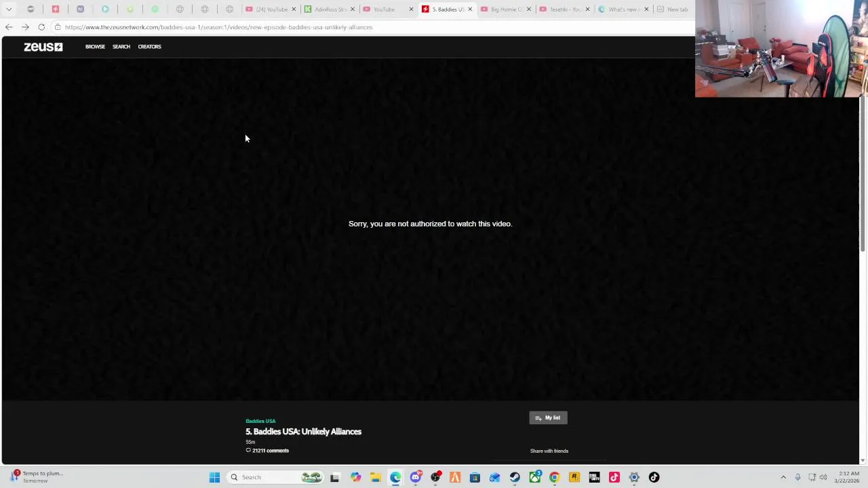Open Outlook mail app in taskbar
868x488 pixels.
pos(495,477)
